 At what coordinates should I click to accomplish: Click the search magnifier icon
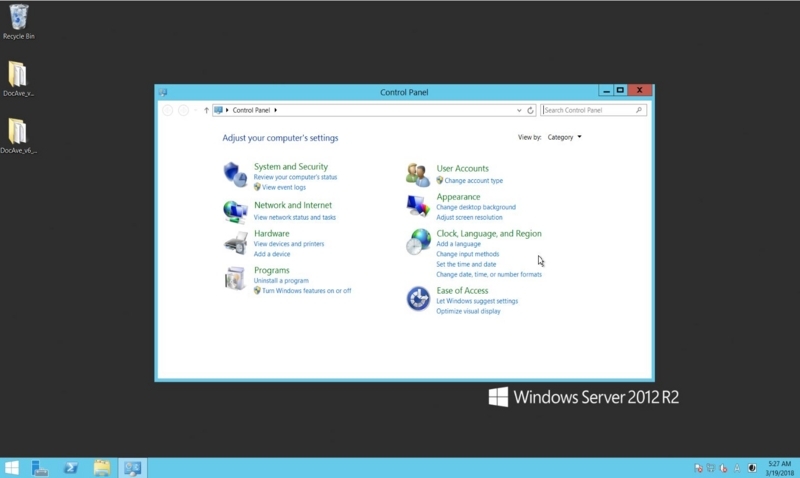(639, 110)
